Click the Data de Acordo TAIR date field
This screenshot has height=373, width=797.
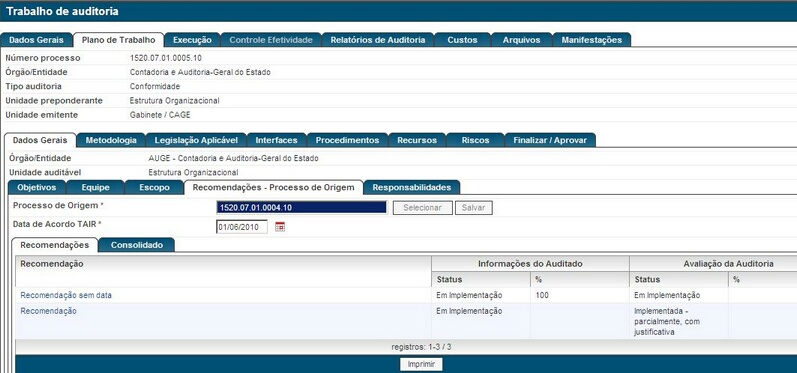(242, 227)
